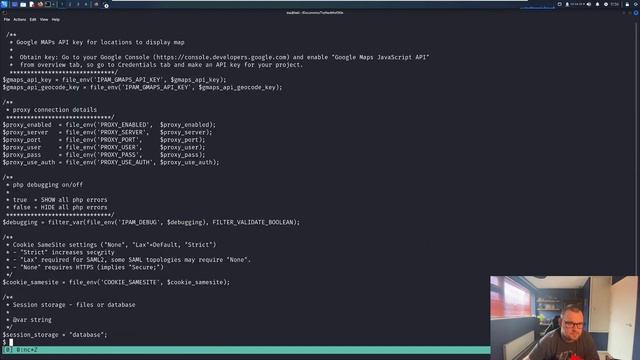Click the '@var string' comment line
This screenshot has height=360, width=640.
[x=32, y=320]
